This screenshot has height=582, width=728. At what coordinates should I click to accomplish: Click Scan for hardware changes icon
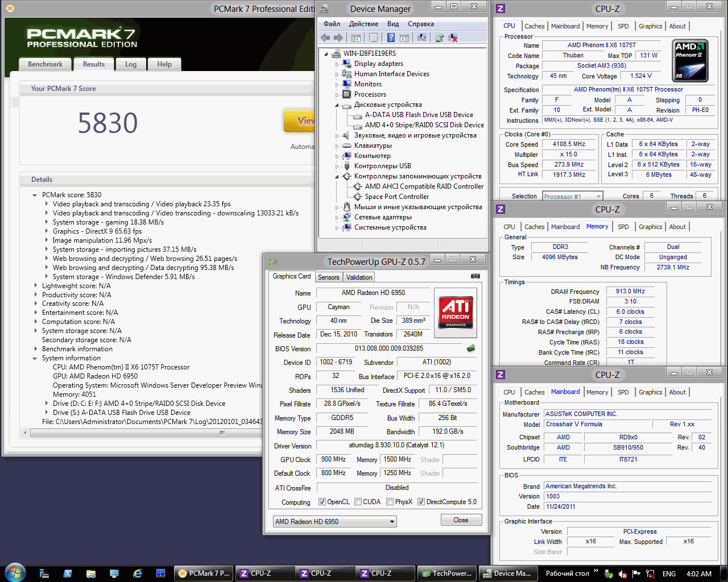(421, 38)
